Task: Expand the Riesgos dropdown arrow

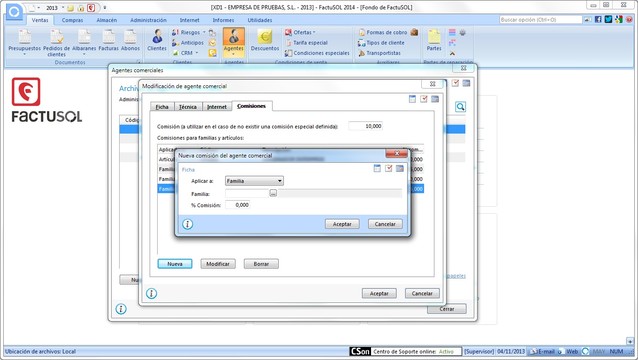Action: pos(204,32)
